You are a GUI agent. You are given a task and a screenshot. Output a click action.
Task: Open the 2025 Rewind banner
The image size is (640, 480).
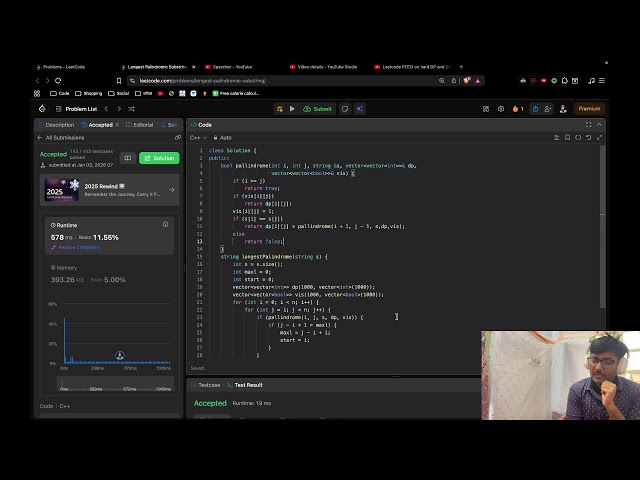[110, 190]
